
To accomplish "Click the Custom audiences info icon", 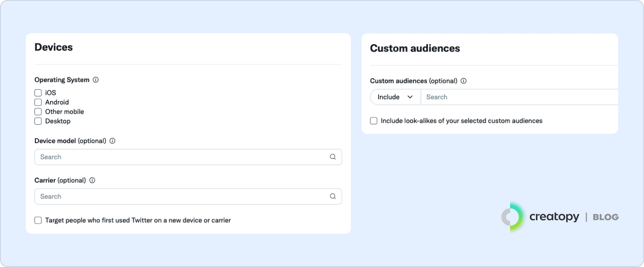I will (x=464, y=81).
